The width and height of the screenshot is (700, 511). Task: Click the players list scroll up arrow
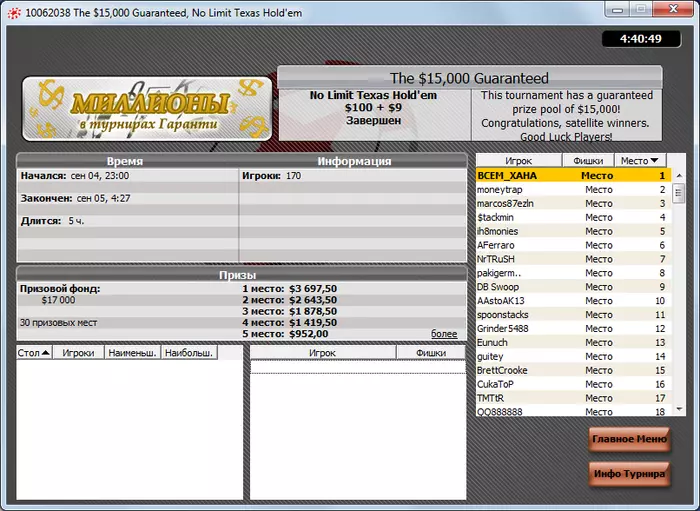679,176
